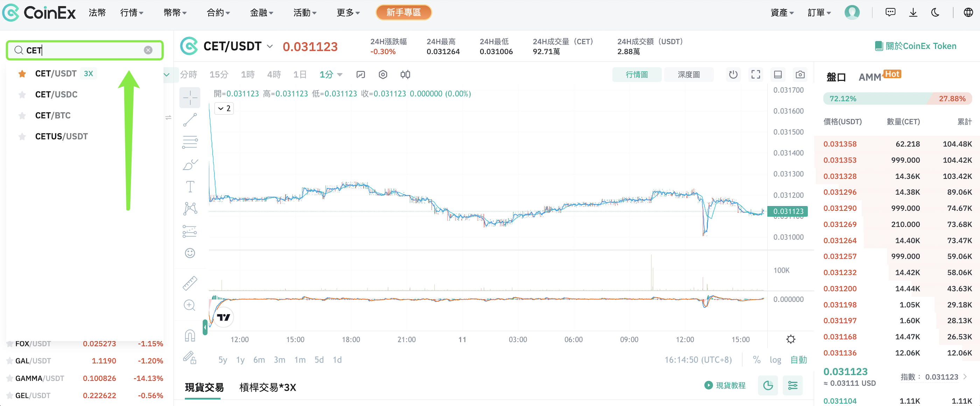This screenshot has width=980, height=406.
Task: Toggle auto scale 自動
Action: (x=799, y=359)
